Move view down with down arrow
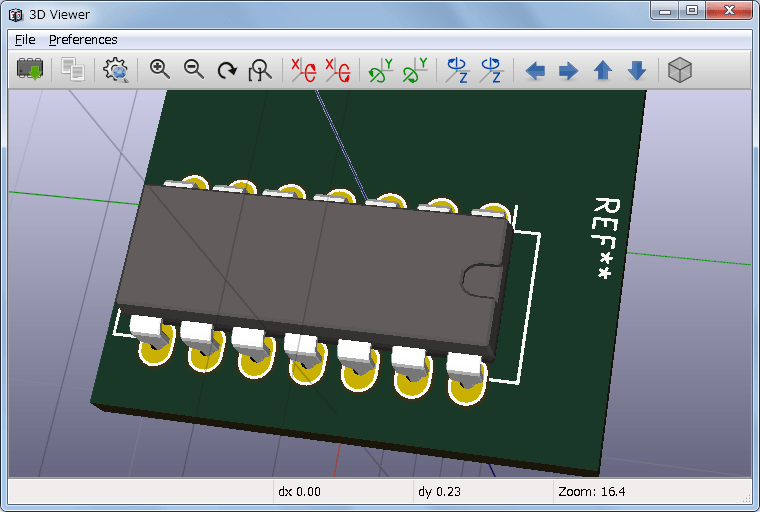 (636, 70)
